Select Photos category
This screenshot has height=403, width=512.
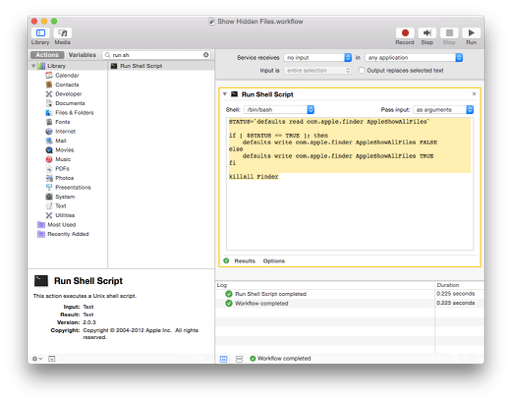click(x=64, y=178)
